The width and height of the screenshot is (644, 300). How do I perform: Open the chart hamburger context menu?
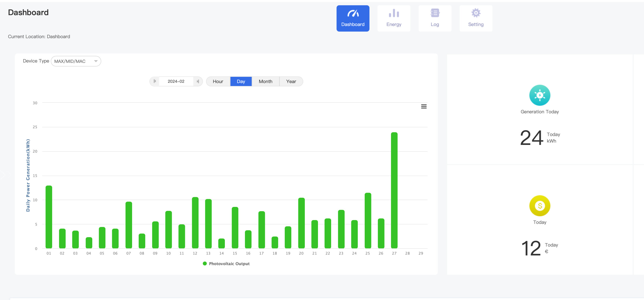pyautogui.click(x=424, y=107)
